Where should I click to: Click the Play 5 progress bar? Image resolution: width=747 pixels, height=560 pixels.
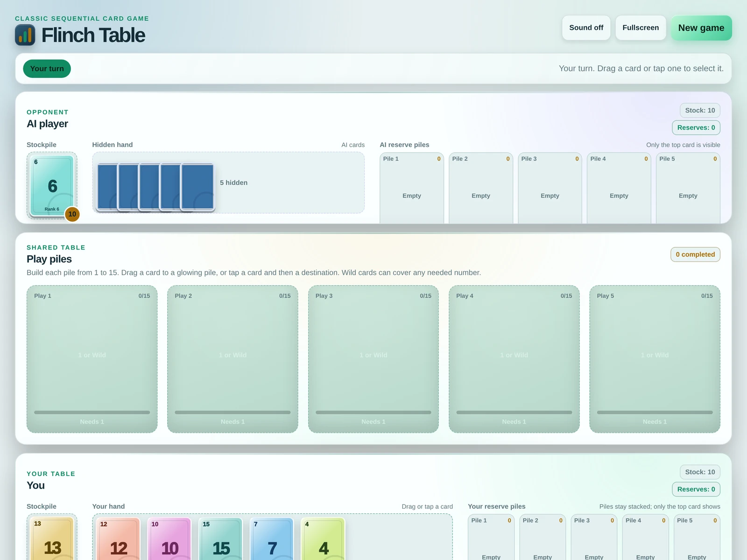[x=655, y=413]
